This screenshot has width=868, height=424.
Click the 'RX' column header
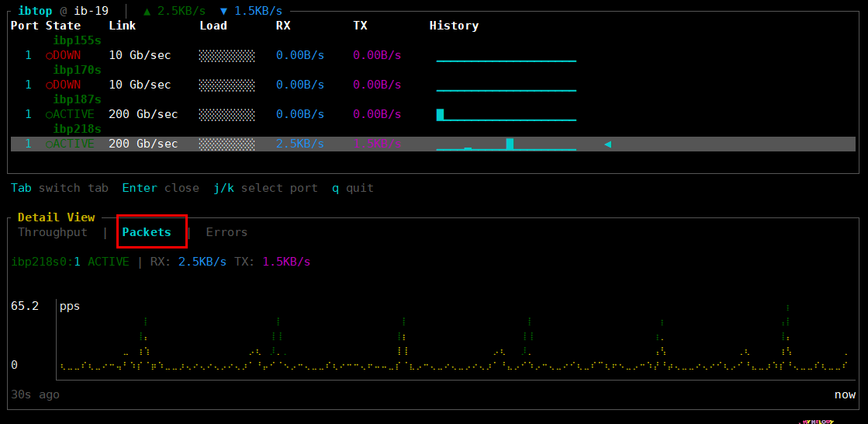click(x=283, y=26)
